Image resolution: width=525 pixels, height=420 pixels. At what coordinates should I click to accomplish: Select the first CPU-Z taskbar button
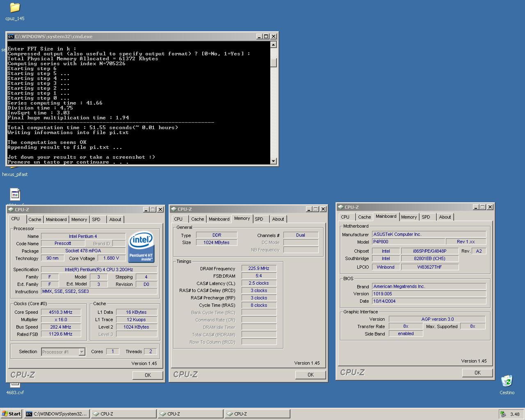tap(123, 414)
